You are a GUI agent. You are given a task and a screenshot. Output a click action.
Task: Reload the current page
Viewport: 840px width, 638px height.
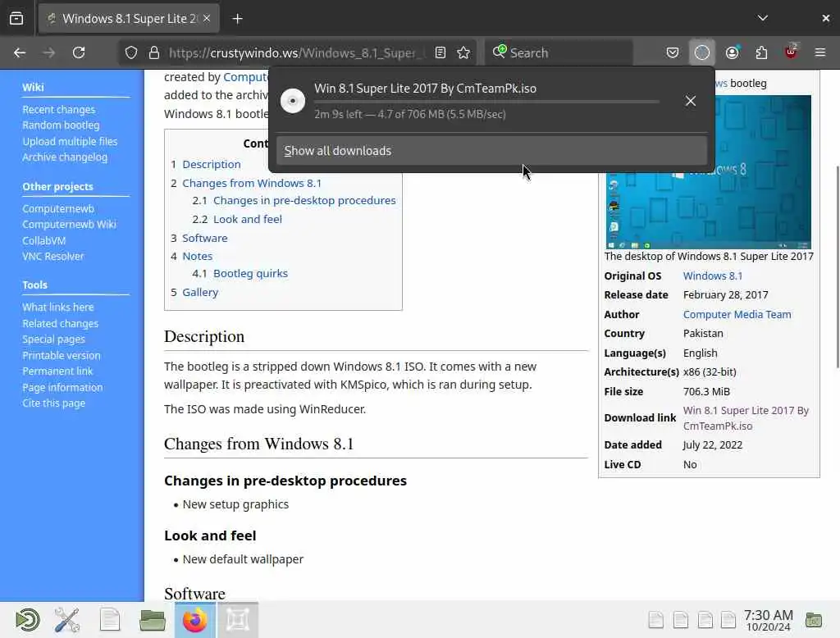(79, 52)
